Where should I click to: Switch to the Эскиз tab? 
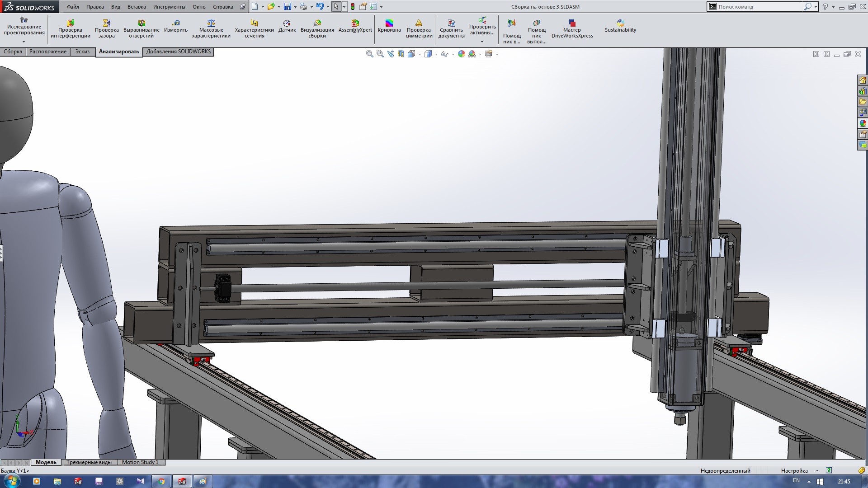[x=82, y=52]
